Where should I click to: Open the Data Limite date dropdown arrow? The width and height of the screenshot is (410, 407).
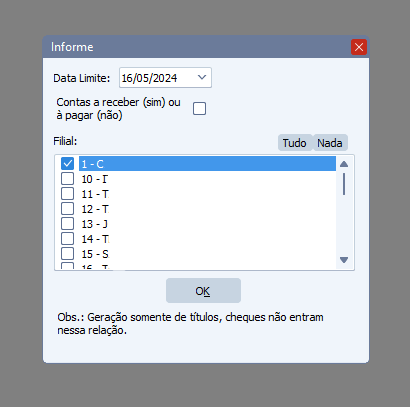point(202,78)
